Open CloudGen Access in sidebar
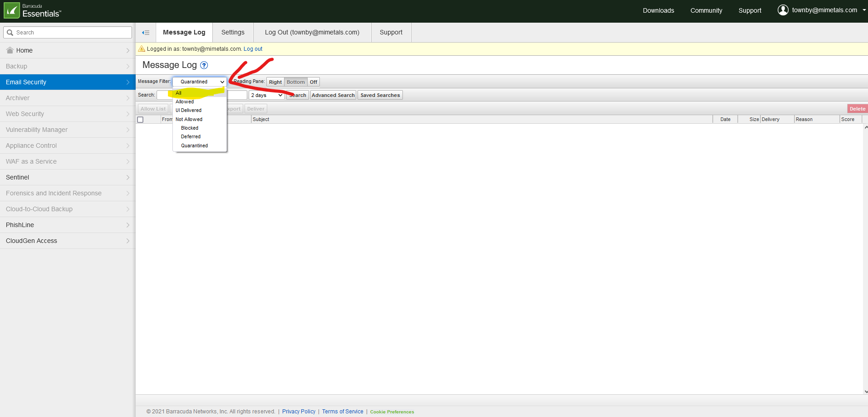 68,241
